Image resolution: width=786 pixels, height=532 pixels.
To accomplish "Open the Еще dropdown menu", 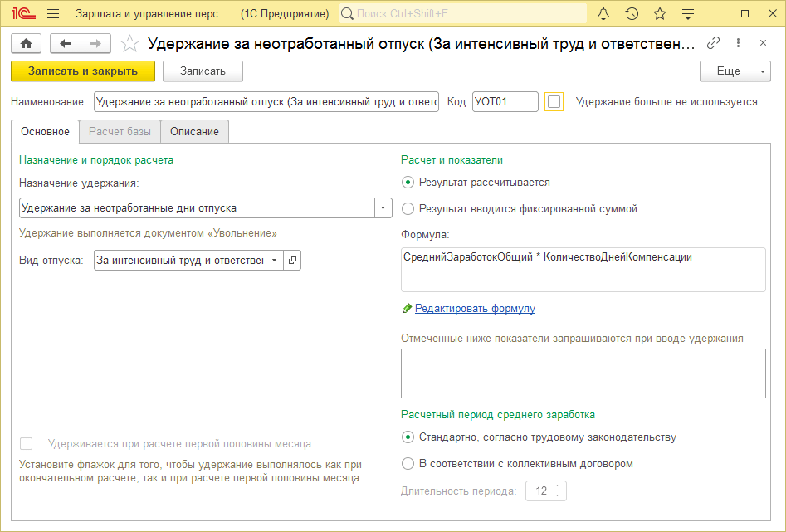I will [x=735, y=71].
